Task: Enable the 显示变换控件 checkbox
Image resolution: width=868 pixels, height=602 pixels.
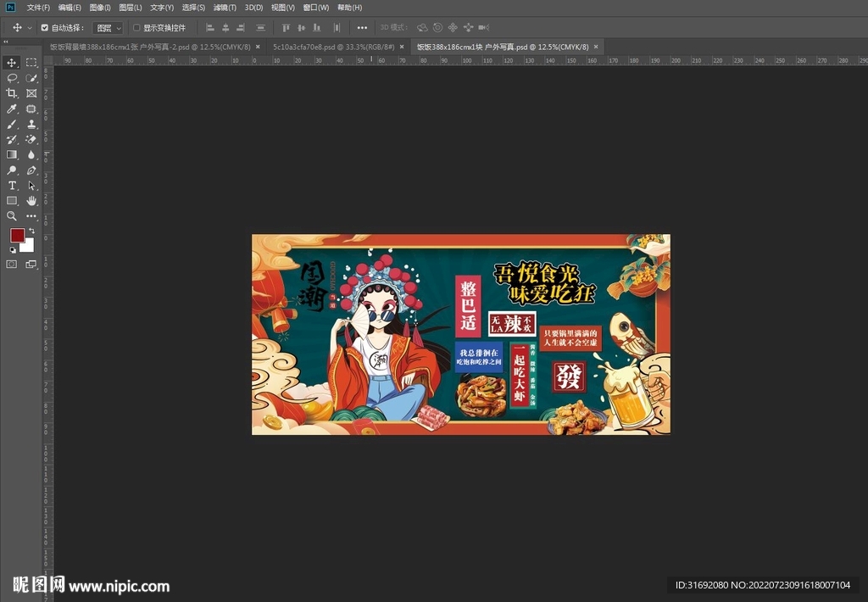Action: (x=136, y=28)
